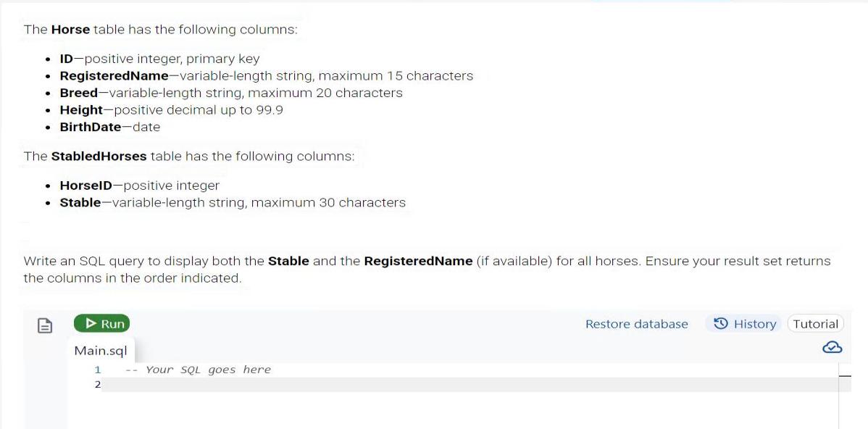
Task: Select the Main.sql tab
Action: [101, 351]
